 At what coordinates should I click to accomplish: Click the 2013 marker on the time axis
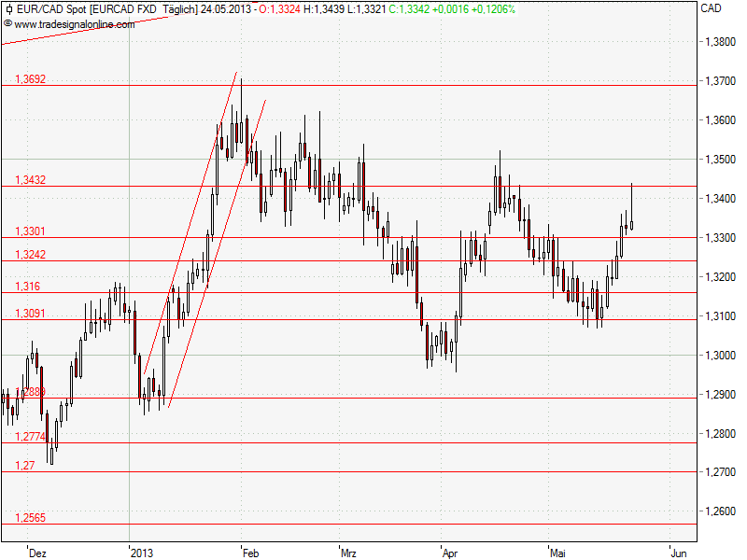[x=143, y=553]
